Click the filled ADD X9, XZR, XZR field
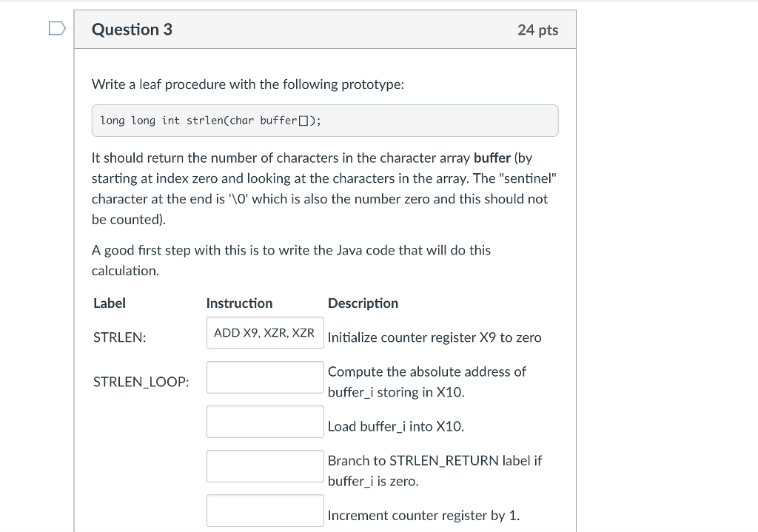Viewport: 758px width, 532px height. coord(265,332)
